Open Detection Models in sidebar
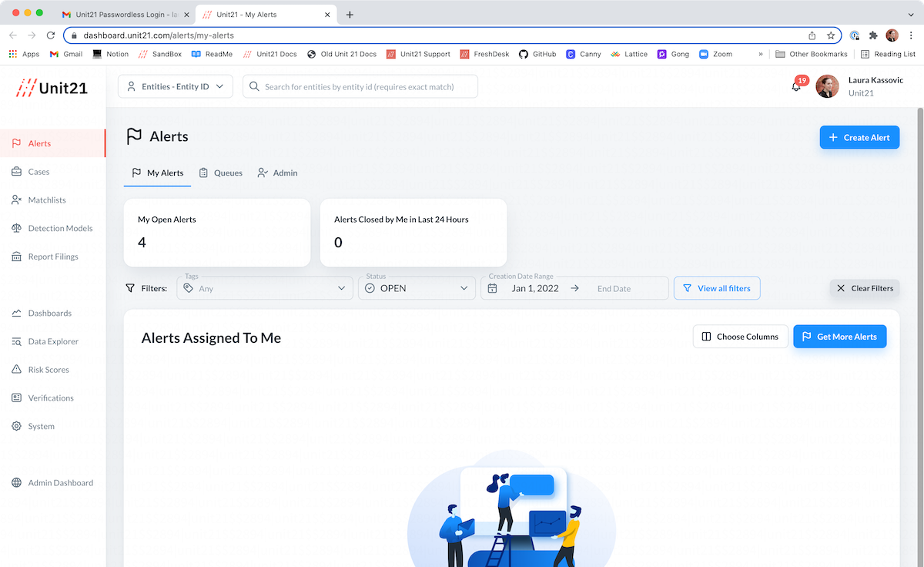Image resolution: width=924 pixels, height=567 pixels. coord(53,228)
